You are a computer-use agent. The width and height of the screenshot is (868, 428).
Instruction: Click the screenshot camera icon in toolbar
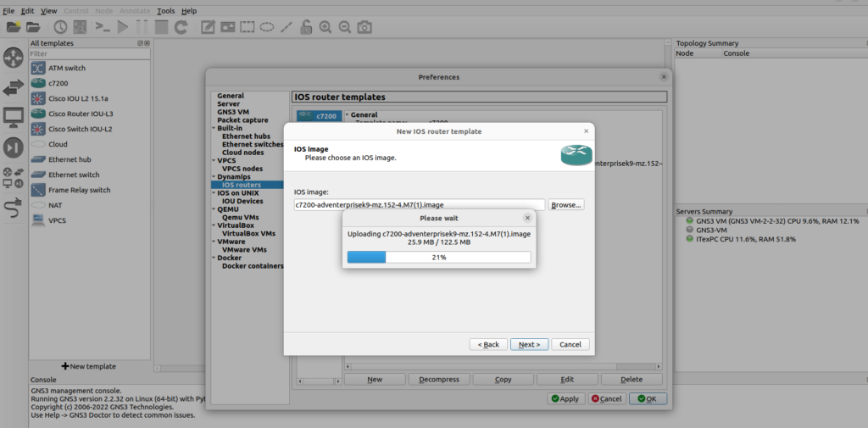364,27
